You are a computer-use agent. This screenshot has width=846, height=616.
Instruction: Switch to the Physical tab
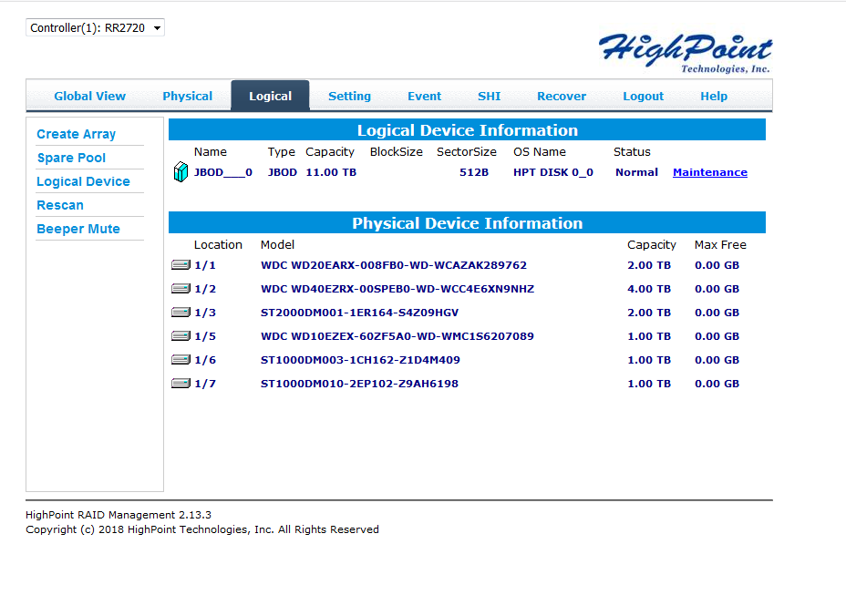pos(187,96)
